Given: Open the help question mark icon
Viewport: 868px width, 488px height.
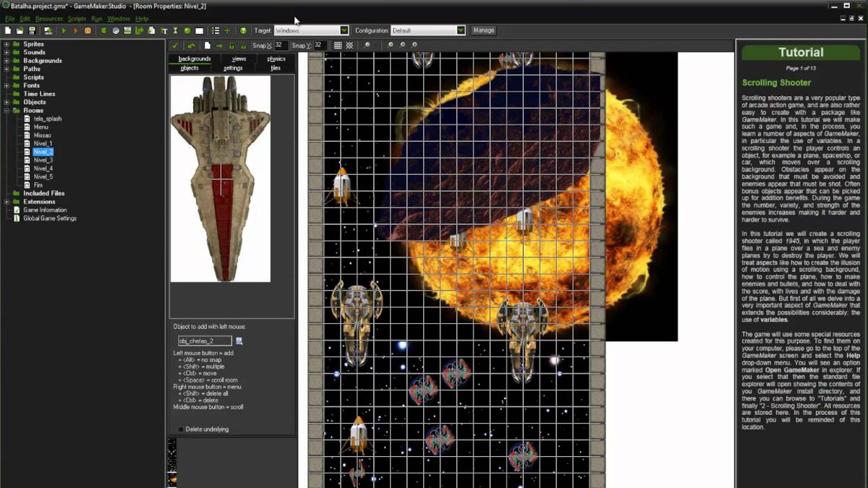Looking at the screenshot, I should [243, 31].
